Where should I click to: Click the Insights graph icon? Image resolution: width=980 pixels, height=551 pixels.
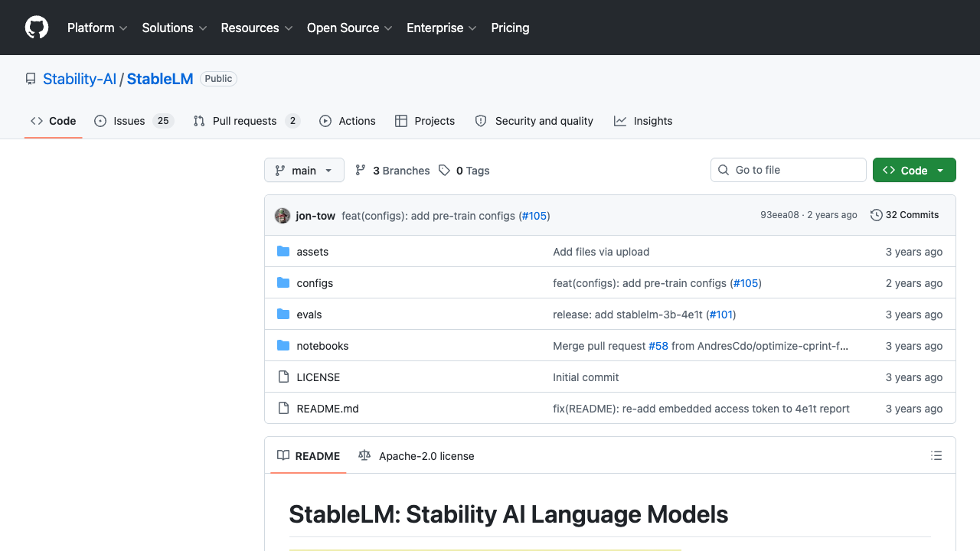620,121
